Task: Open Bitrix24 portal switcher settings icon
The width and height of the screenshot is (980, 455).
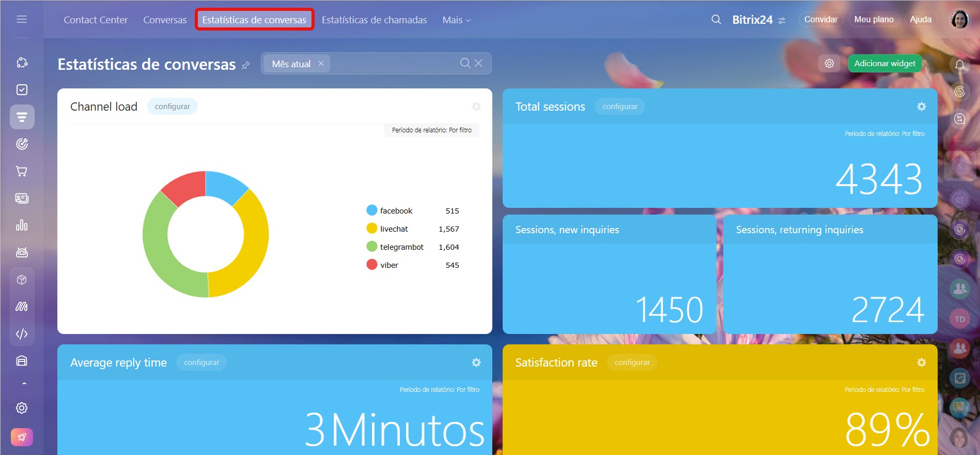Action: click(782, 21)
